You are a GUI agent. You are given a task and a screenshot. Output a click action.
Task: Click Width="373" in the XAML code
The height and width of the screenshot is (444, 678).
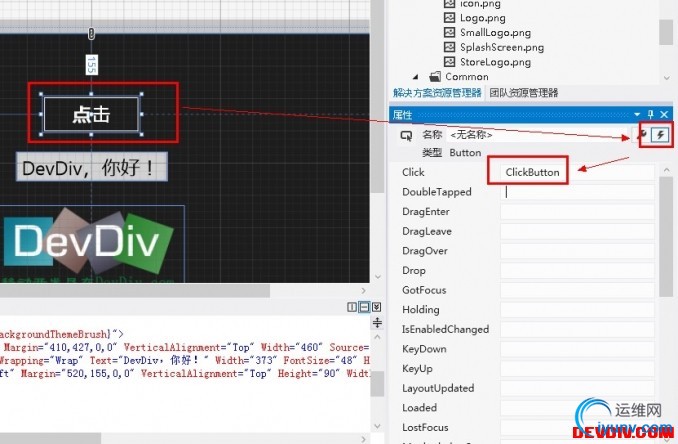[x=246, y=360]
